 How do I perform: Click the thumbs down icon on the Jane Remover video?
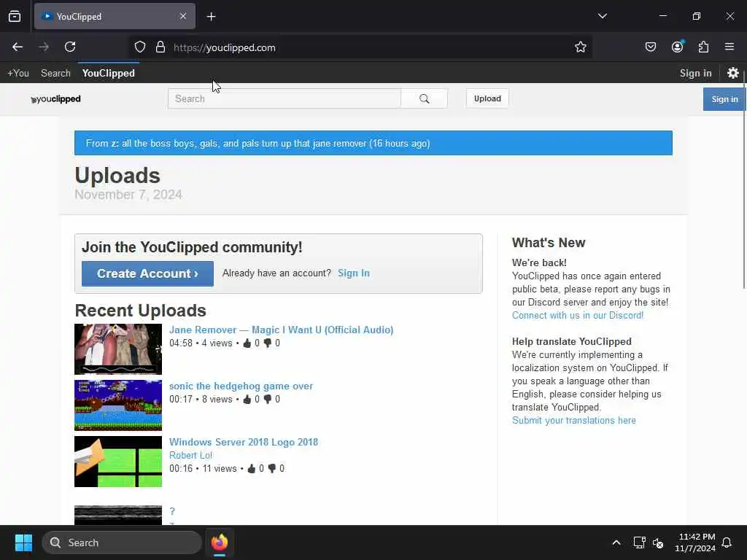tap(268, 343)
